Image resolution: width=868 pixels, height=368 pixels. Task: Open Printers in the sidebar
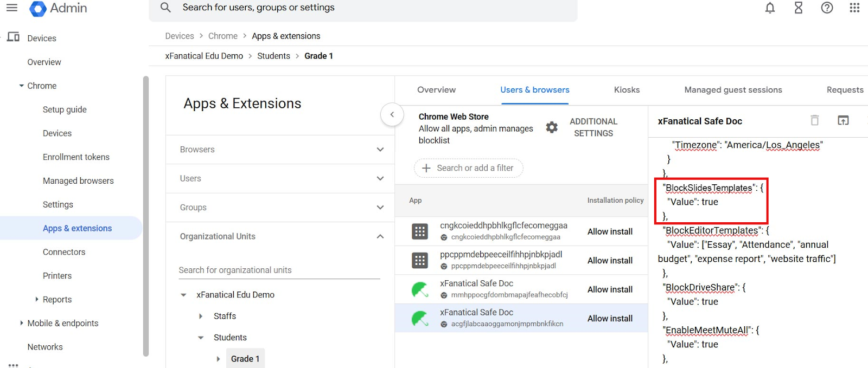[x=57, y=276]
